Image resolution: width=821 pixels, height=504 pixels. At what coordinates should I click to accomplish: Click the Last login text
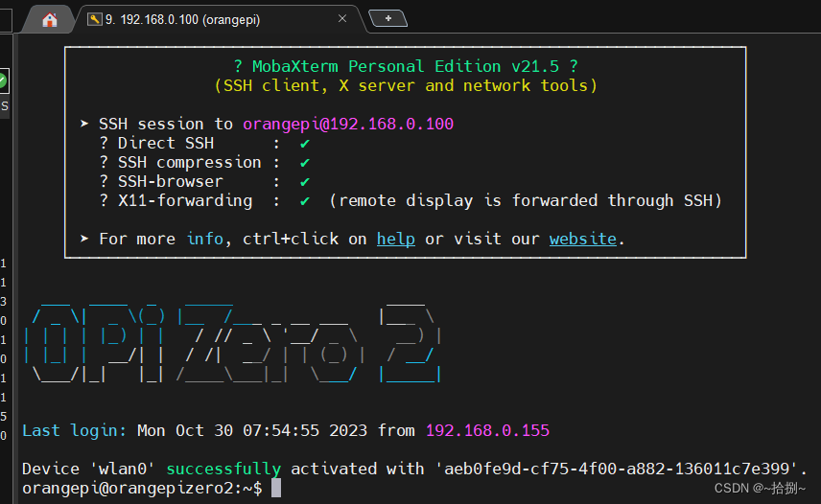74,430
